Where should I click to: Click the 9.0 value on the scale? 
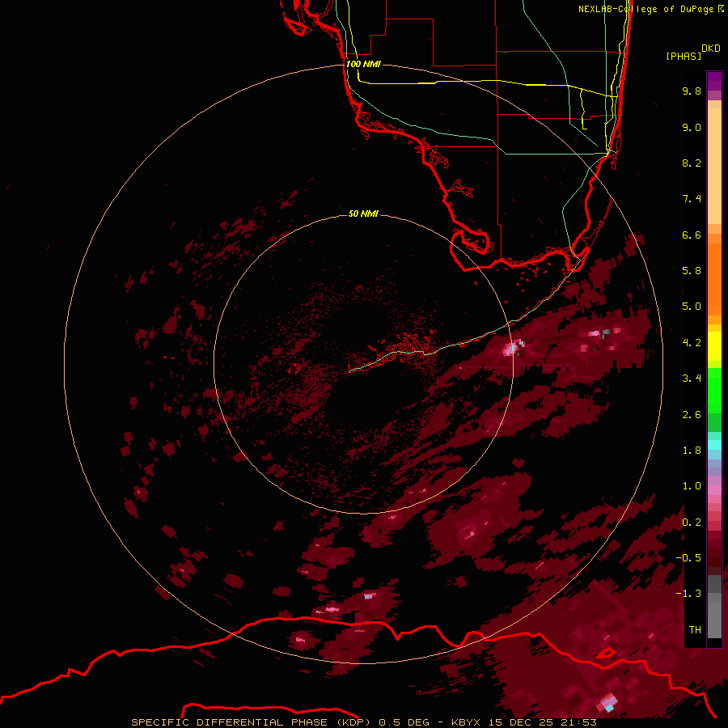[692, 127]
